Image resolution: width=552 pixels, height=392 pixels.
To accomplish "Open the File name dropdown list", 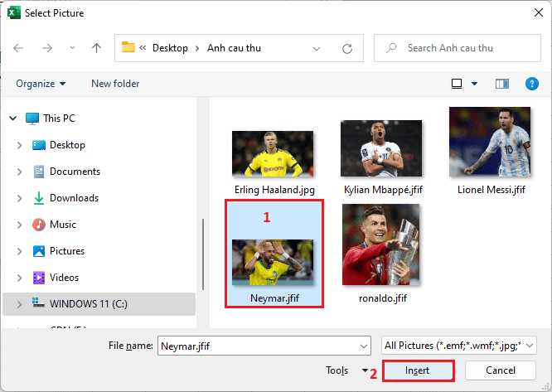I will (364, 346).
